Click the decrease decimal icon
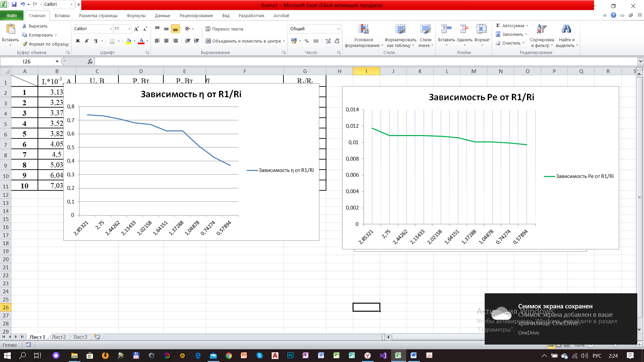This screenshot has width=644, height=362. (337, 41)
